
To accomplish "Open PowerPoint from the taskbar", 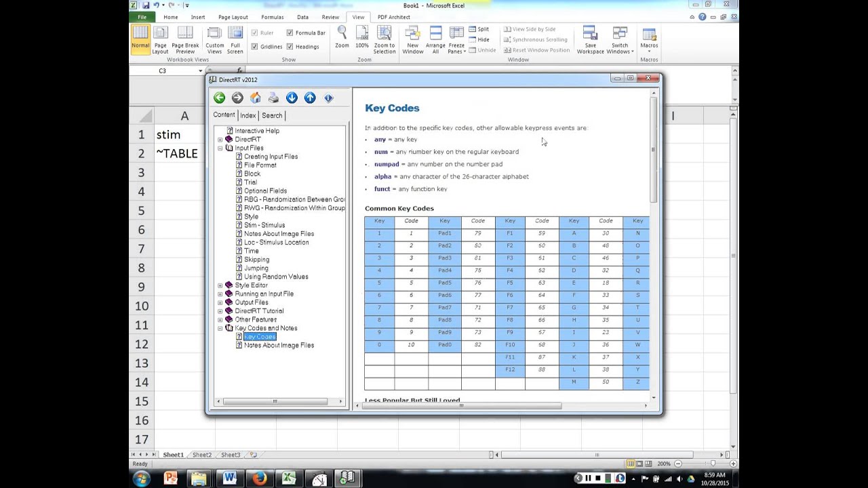I will tap(170, 479).
